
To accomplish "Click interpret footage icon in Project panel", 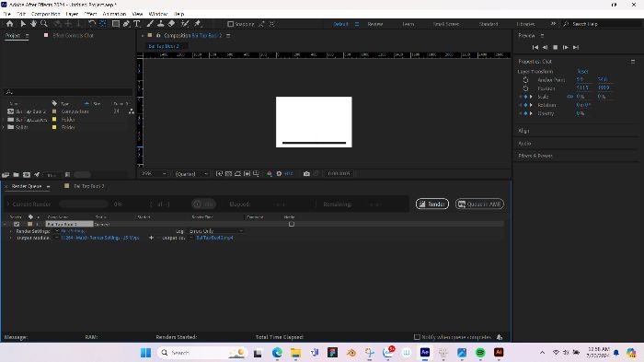I will click(x=6, y=175).
